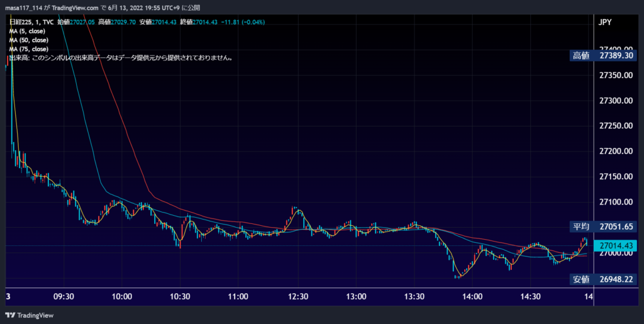The image size is (644, 324).
Task: Click the 高値 27389.30 price label
Action: click(x=603, y=56)
